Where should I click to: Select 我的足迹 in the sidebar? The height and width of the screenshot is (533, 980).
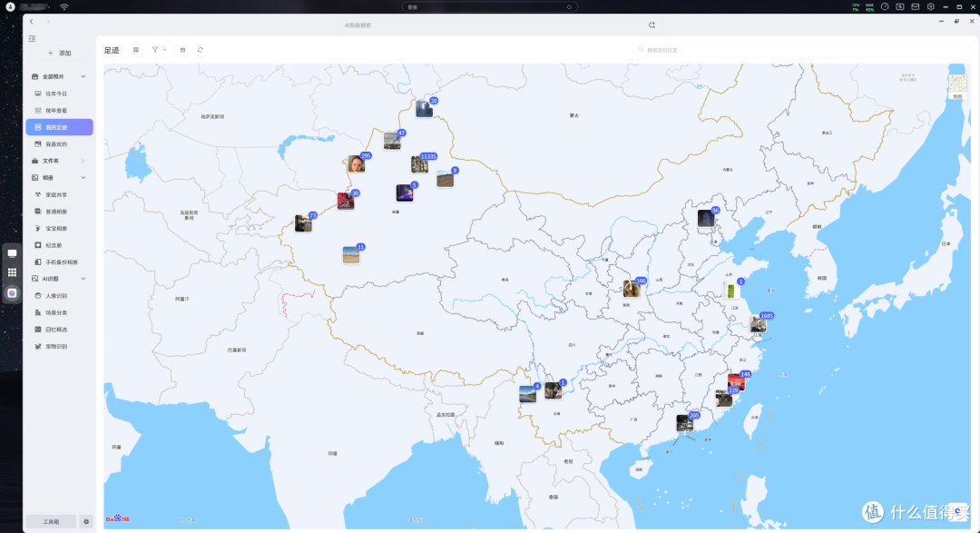59,127
